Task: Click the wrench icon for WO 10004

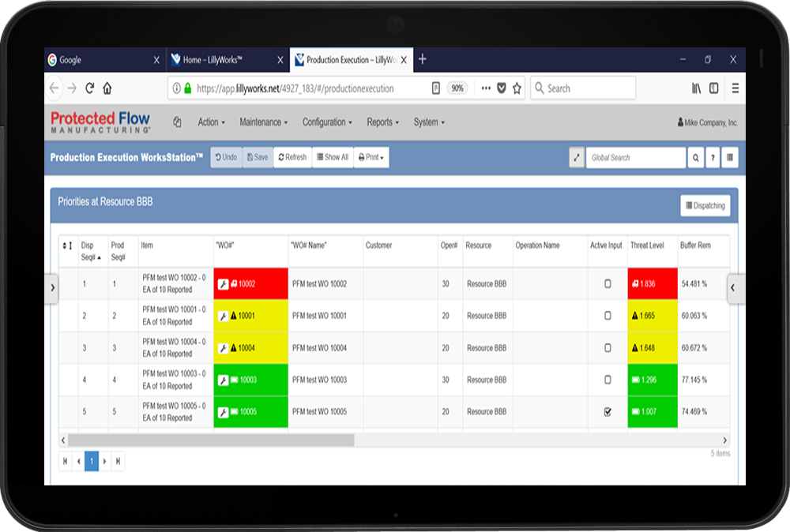Action: (224, 348)
